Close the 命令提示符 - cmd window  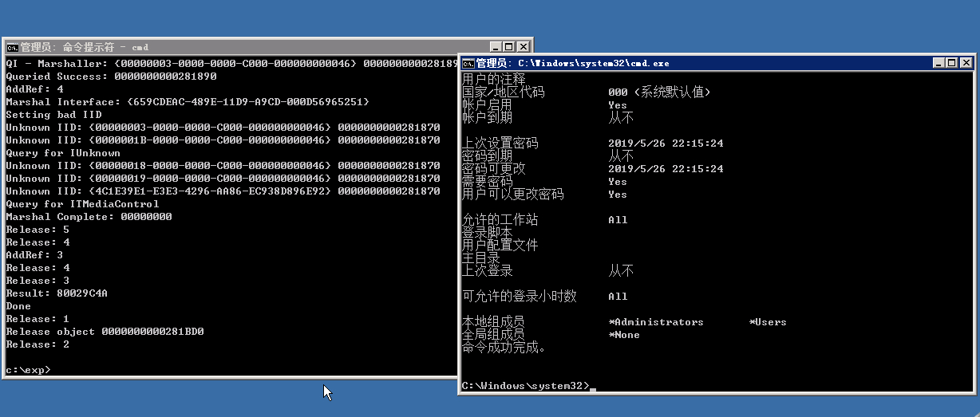point(524,47)
